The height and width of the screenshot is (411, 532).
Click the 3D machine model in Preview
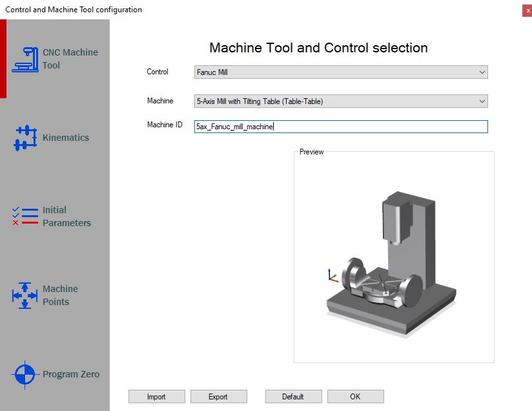coord(384,271)
